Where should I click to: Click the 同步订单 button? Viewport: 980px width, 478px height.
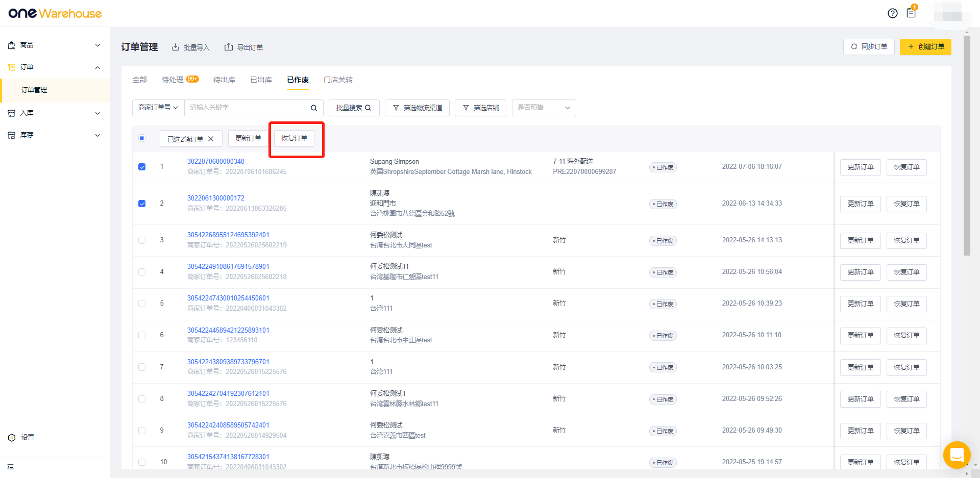(869, 46)
